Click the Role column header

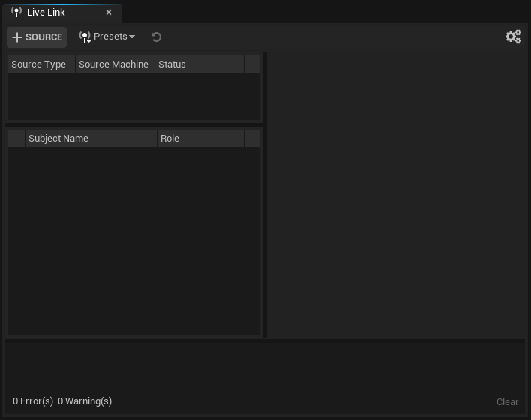point(170,139)
